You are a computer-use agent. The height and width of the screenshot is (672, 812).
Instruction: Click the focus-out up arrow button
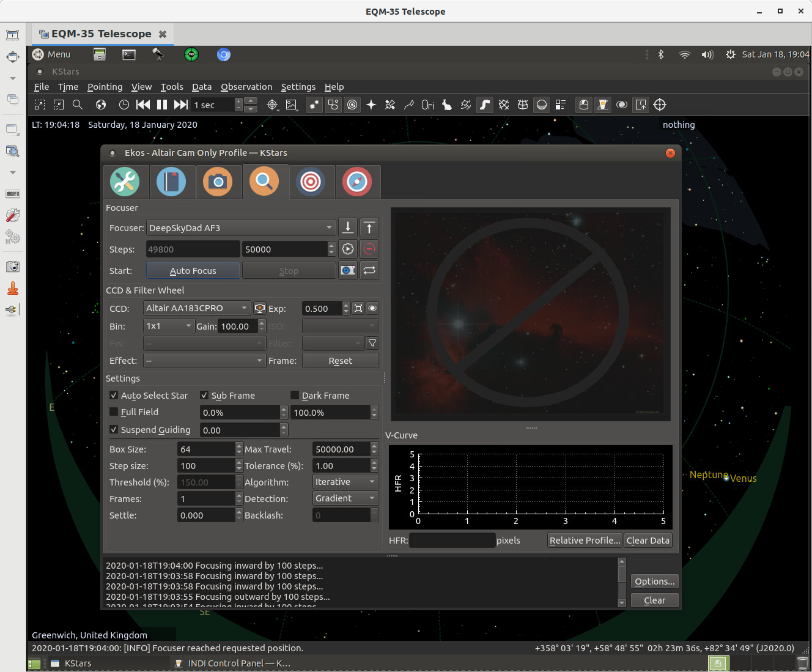pyautogui.click(x=369, y=227)
